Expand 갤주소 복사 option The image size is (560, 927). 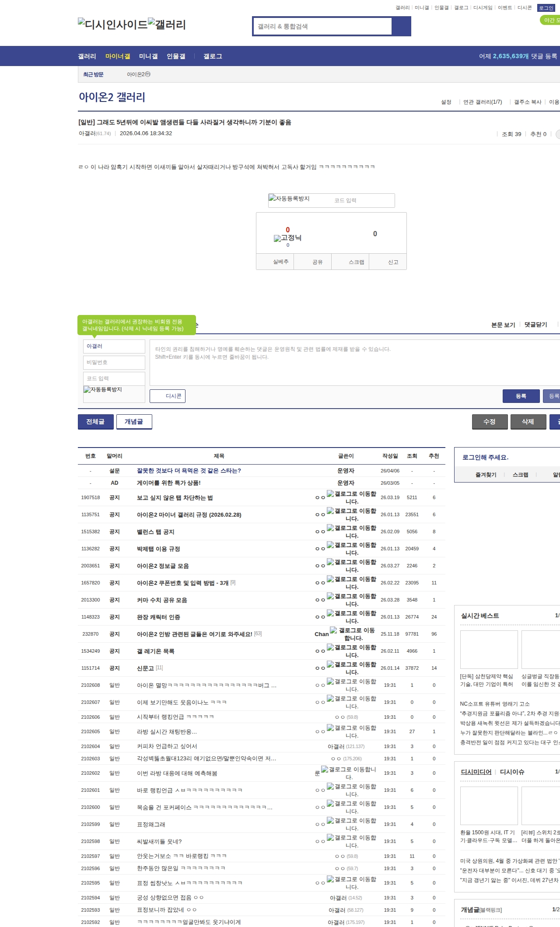[527, 102]
